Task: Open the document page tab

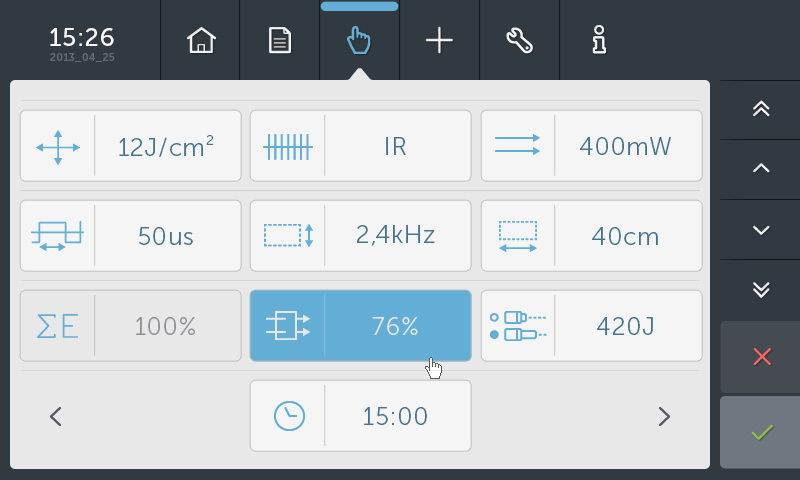Action: 280,41
